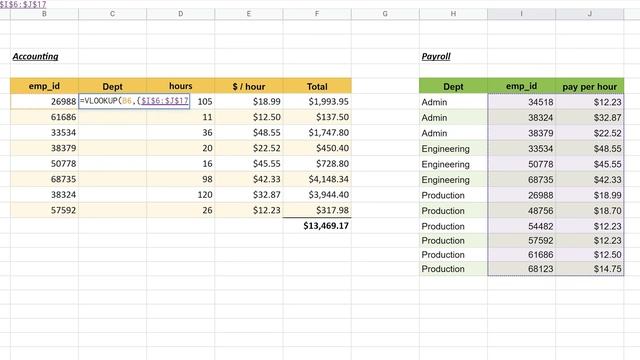Select Admin Dept cell beside 34518

[x=453, y=102]
